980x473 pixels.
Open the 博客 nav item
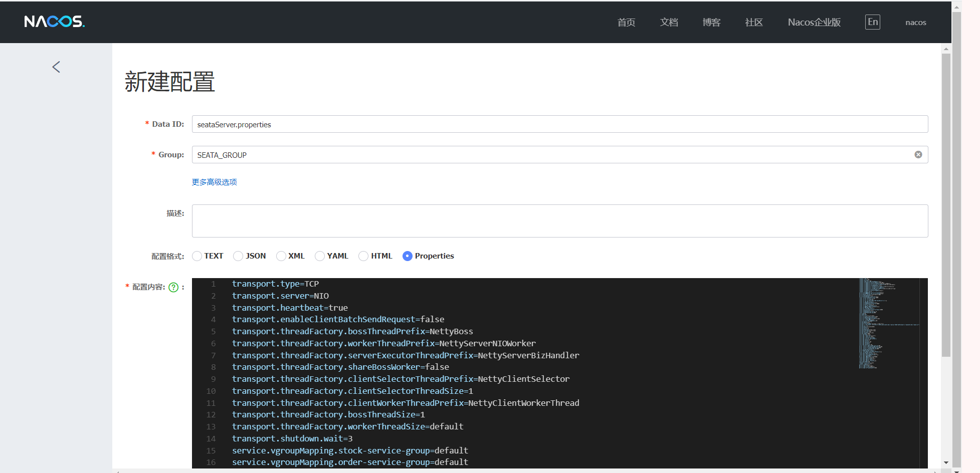tap(711, 23)
